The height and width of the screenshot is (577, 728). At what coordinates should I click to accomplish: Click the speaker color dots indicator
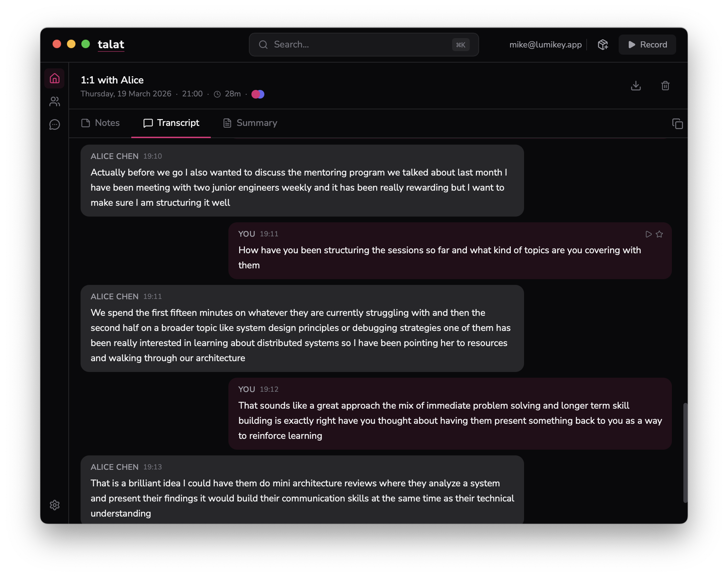coord(258,94)
